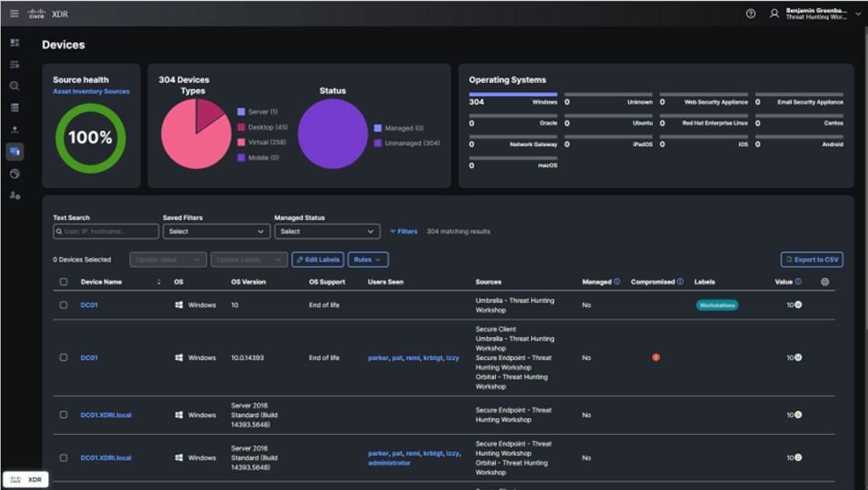Screen dimensions: 868x490
Task: Click the Export to CSV button
Action: [812, 259]
